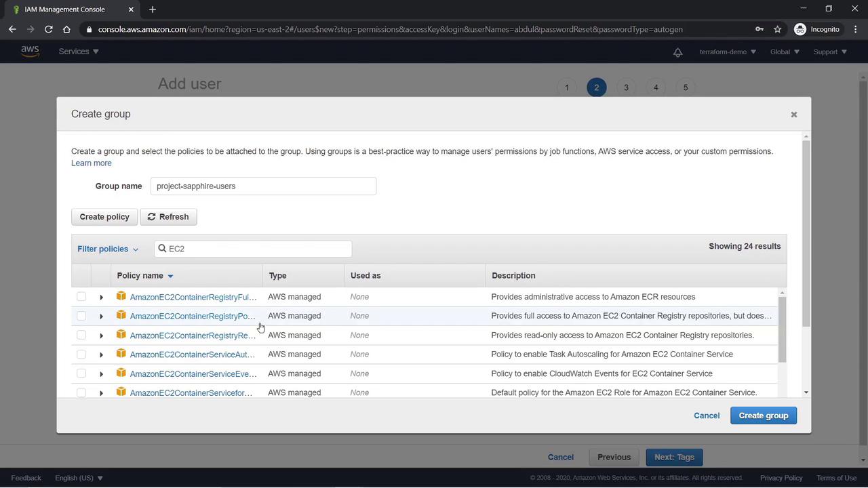Expand the AmazonEC2ContainerRegistryReadOnly policy row
Screen dimensions: 868x488
click(x=101, y=335)
